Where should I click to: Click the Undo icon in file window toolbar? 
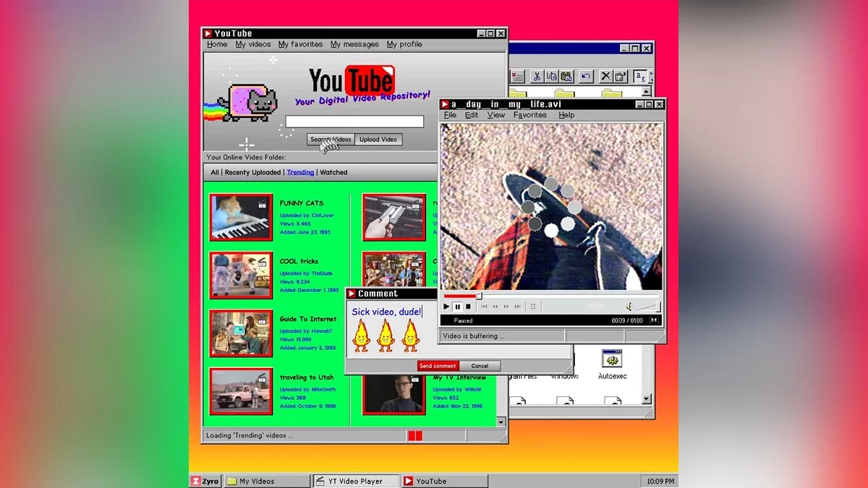click(x=586, y=76)
